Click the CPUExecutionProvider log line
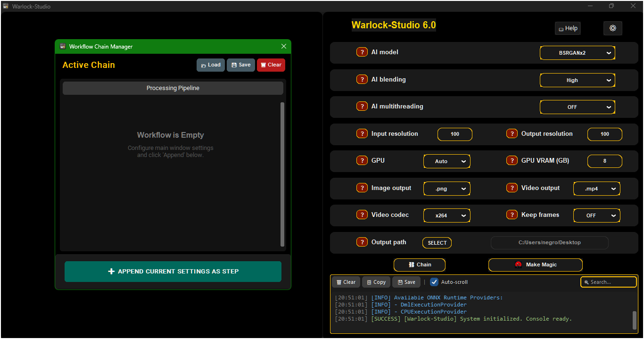 click(401, 312)
